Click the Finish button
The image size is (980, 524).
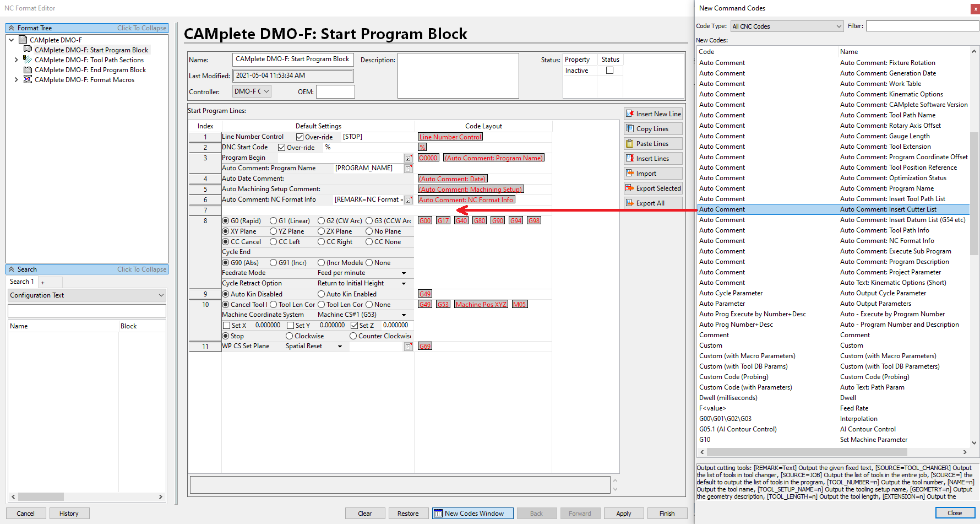[x=667, y=514]
